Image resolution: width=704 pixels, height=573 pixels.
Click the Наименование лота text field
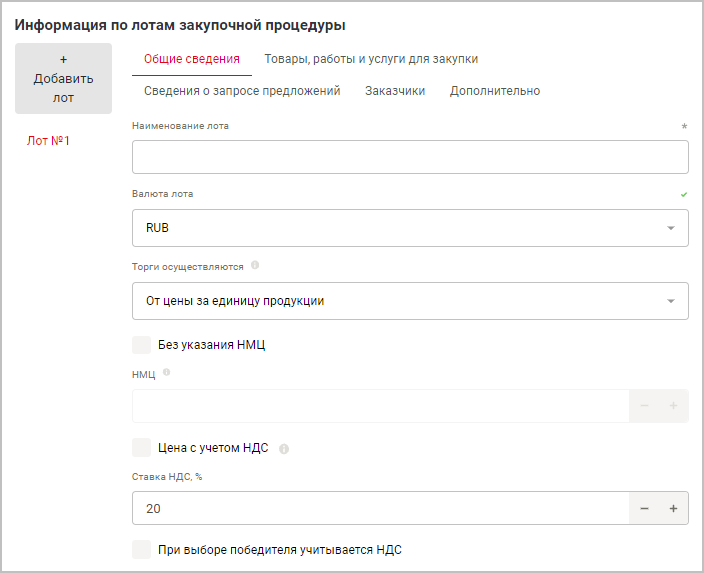(410, 157)
